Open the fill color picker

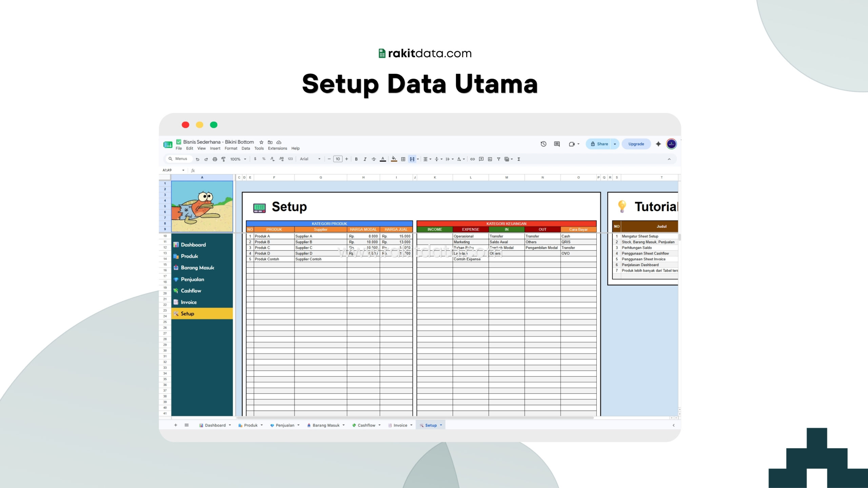pos(394,159)
